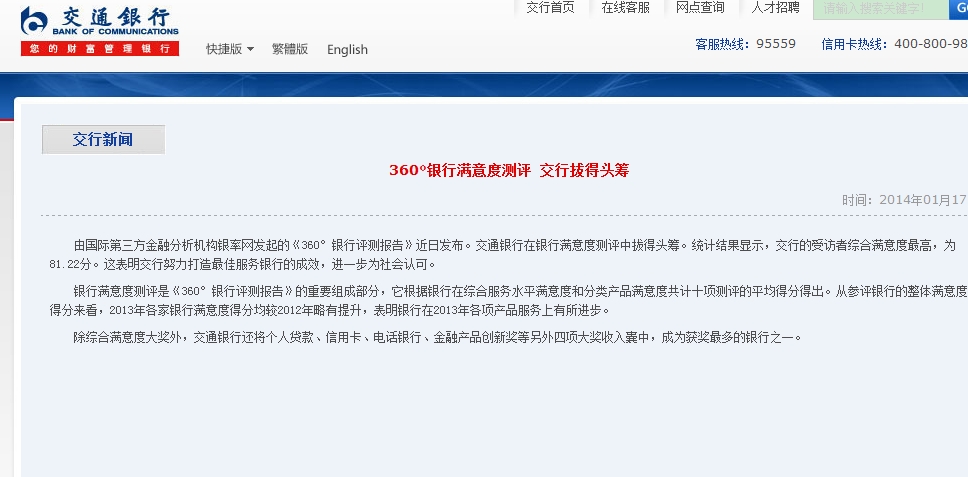Open the 人才招聘 recruitment tab
The height and width of the screenshot is (477, 968).
775,8
